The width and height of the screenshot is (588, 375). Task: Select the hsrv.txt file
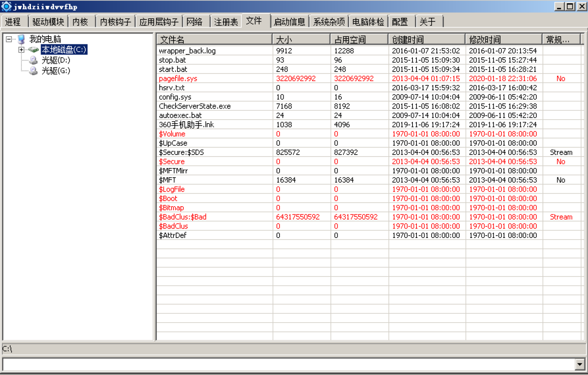pyautogui.click(x=171, y=88)
